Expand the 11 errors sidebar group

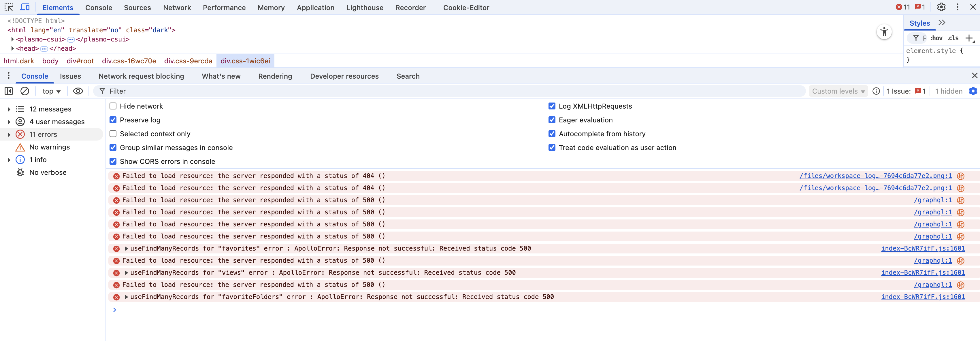tap(9, 134)
